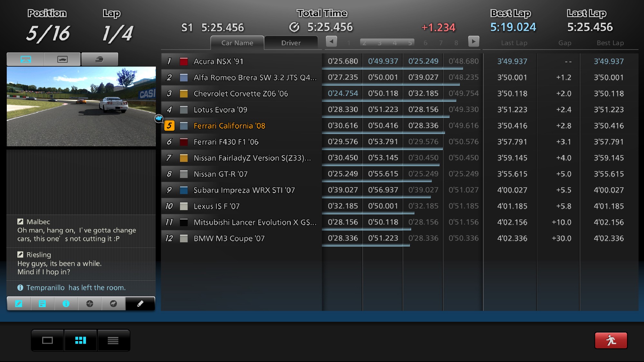Toggle the blue notes list filter
The width and height of the screenshot is (644, 362).
[x=42, y=303]
